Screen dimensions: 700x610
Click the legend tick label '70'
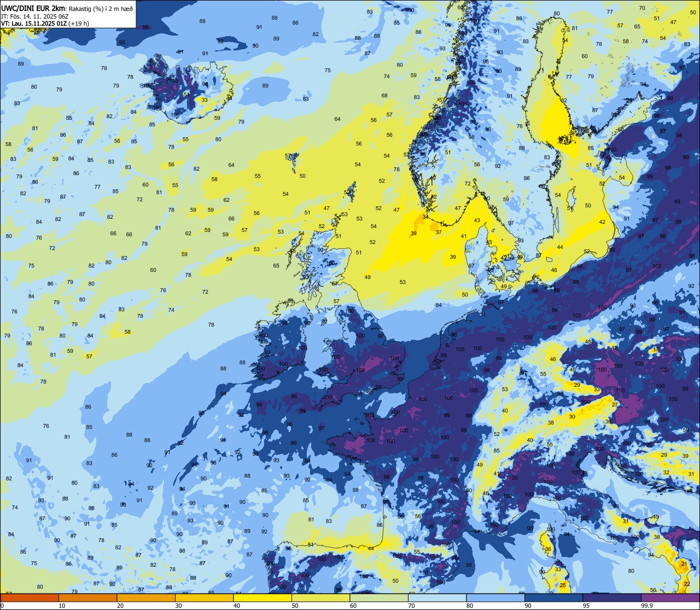click(x=412, y=606)
